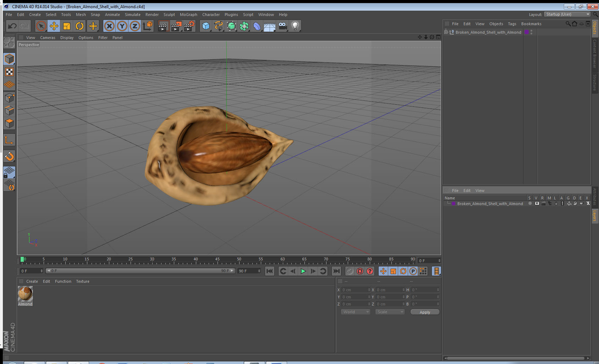Click the purple layer color swatch in Objects
Viewport: 599px width, 364px height.
pyautogui.click(x=527, y=32)
